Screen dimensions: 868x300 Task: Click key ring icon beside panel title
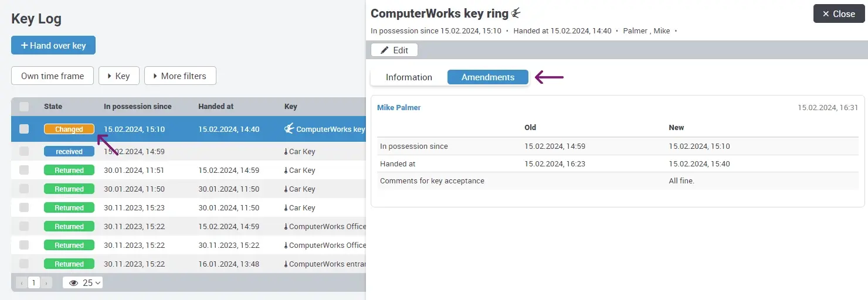click(516, 13)
